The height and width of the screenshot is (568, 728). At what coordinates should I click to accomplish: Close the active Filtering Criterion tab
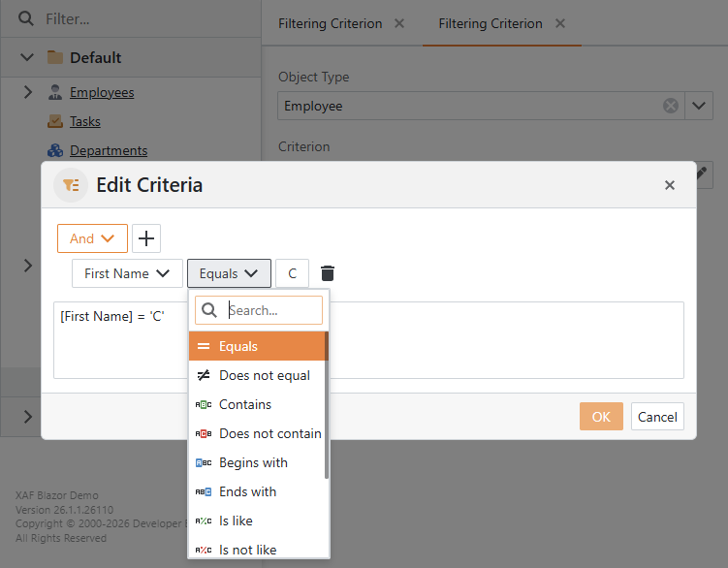(560, 23)
